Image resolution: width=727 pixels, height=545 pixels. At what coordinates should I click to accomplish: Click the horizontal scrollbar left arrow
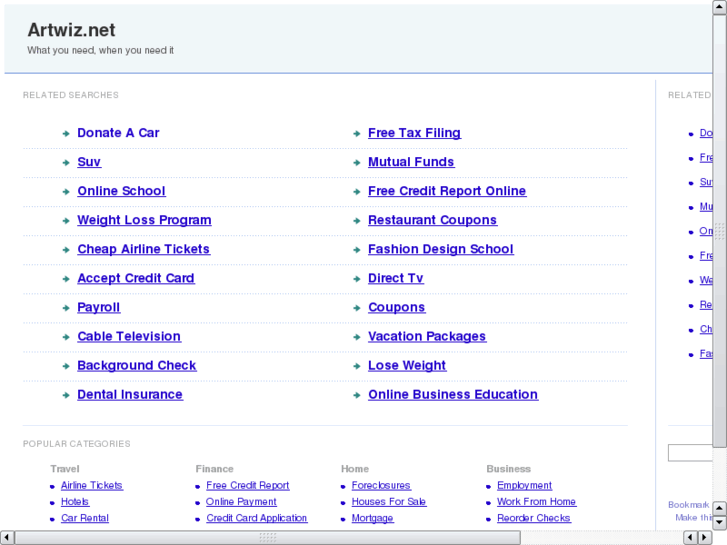pyautogui.click(x=8, y=537)
